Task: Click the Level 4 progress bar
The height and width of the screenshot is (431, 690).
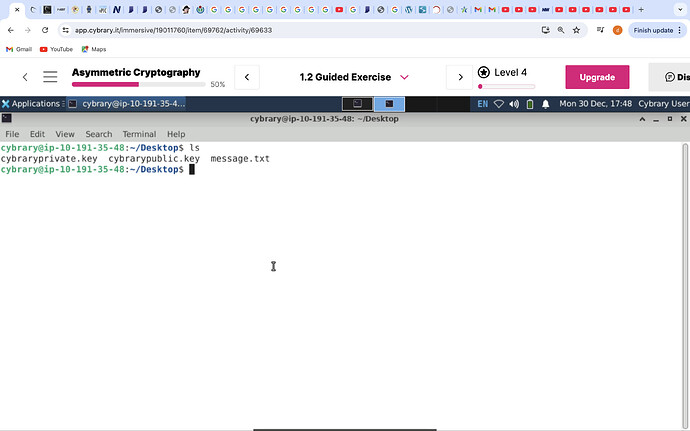Action: 506,86
